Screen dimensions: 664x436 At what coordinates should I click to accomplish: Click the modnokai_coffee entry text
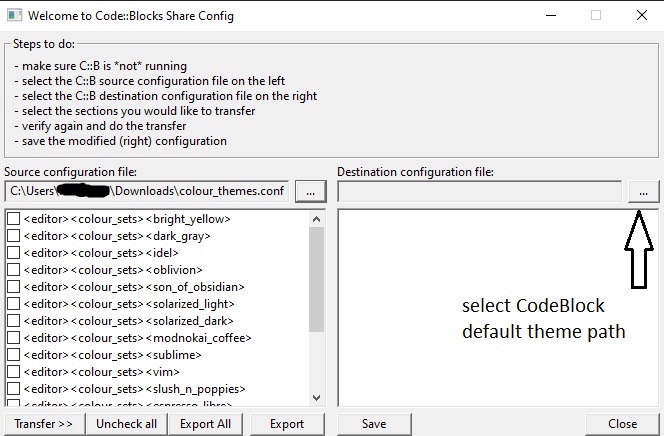point(138,338)
